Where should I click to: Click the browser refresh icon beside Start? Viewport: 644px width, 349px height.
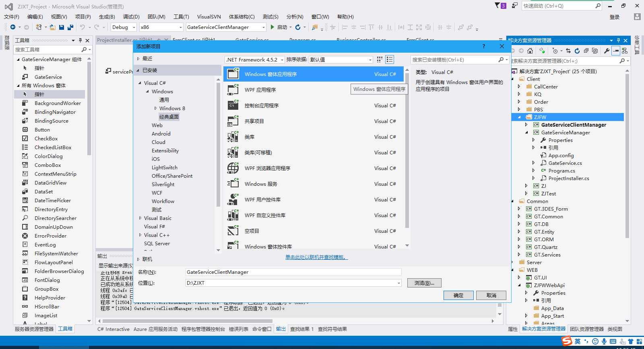click(x=298, y=27)
